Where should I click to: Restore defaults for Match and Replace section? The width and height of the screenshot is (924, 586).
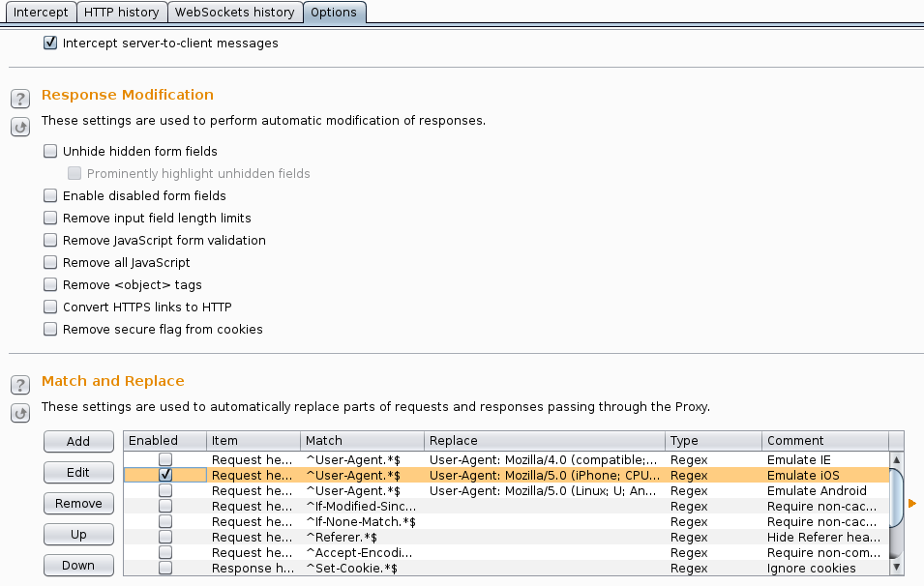point(19,413)
